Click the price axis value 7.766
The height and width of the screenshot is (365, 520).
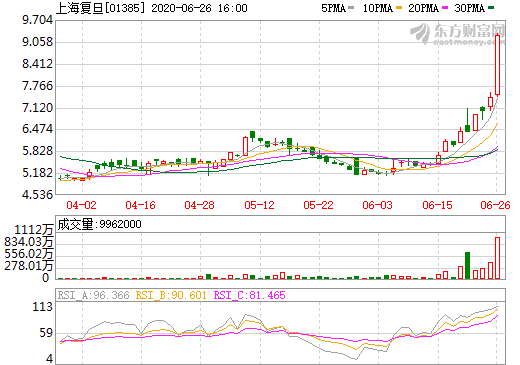click(x=38, y=86)
